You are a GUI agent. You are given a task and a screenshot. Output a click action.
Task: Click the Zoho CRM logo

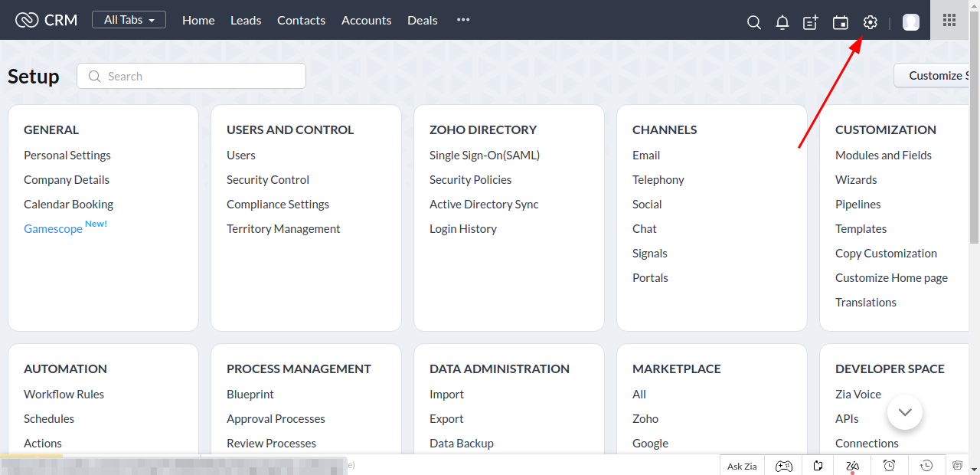click(46, 20)
